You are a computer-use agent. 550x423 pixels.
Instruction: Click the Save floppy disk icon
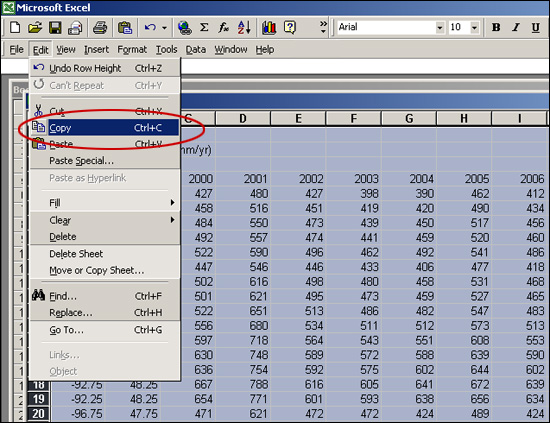click(x=55, y=27)
